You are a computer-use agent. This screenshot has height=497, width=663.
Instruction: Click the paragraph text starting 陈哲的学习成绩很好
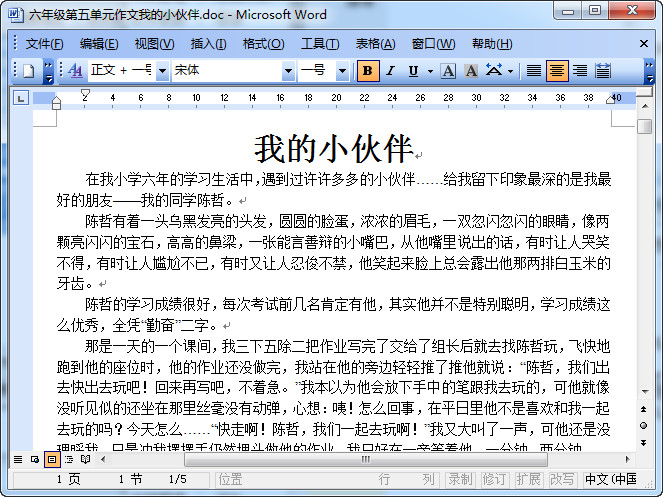333,315
